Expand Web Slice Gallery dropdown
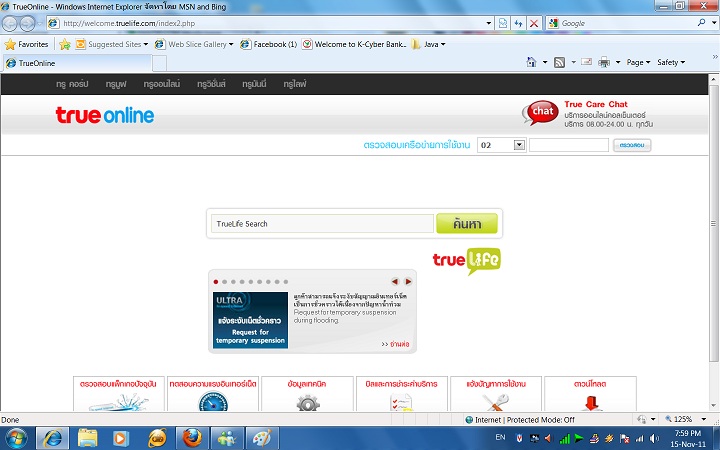 coord(231,44)
